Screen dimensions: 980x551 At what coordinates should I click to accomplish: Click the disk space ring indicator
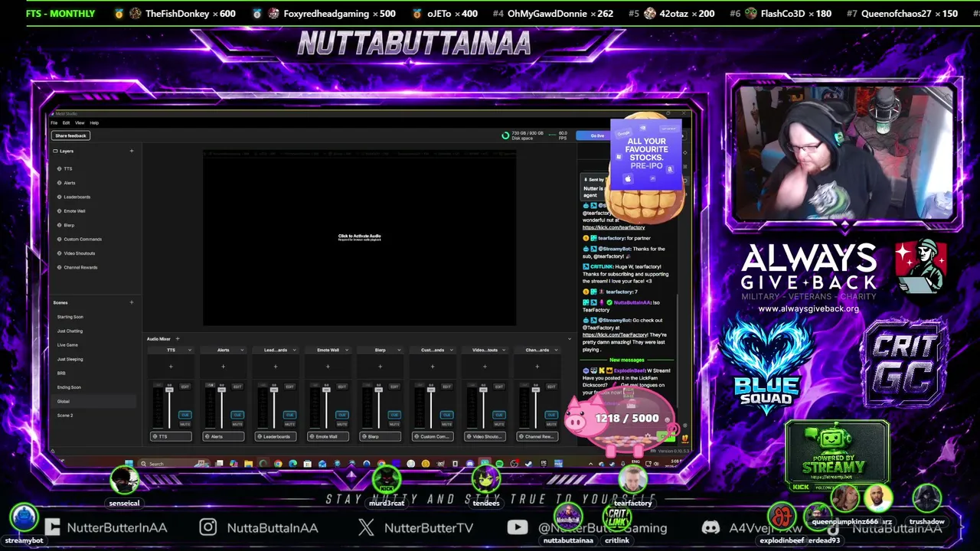[x=505, y=135]
